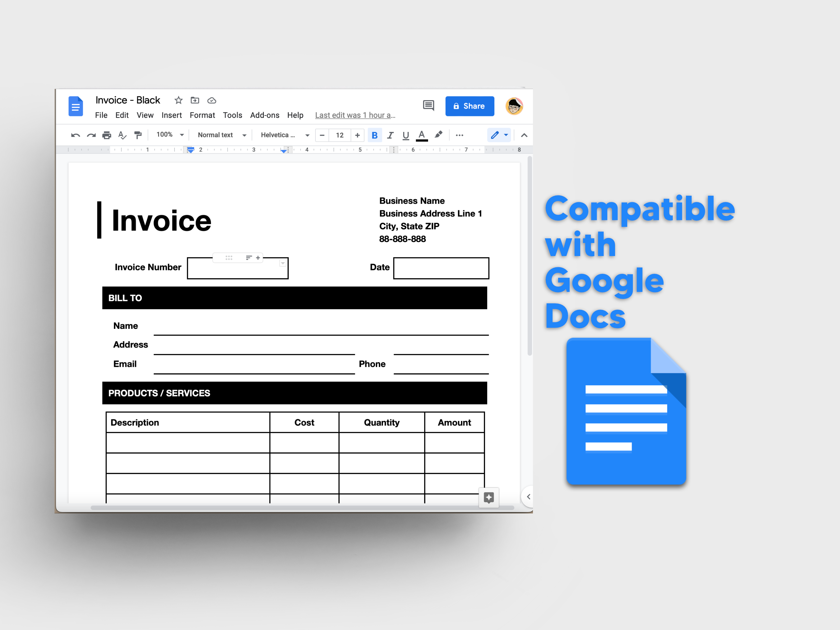Toggle bold formatting
Viewport: 840px width, 630px height.
[x=375, y=135]
